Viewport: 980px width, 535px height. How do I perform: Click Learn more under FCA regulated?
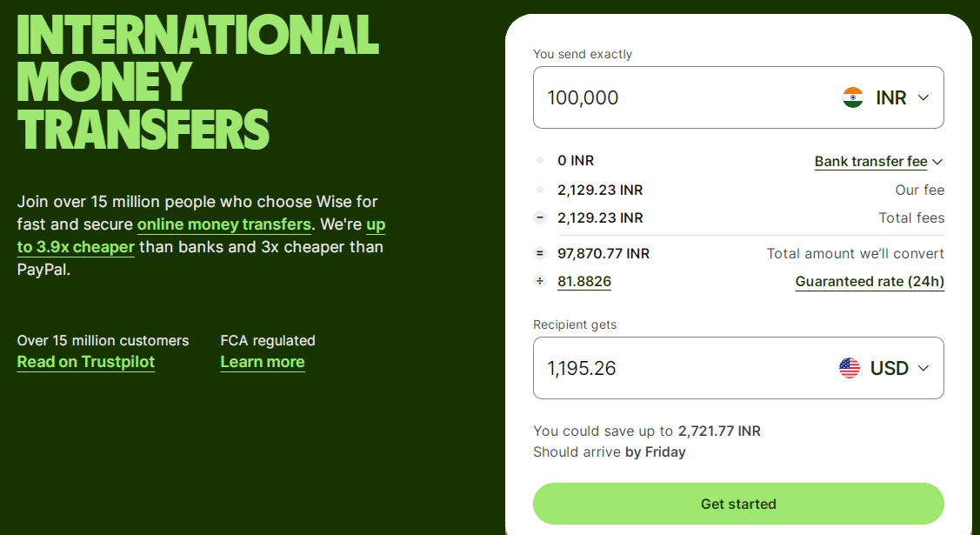(x=263, y=362)
